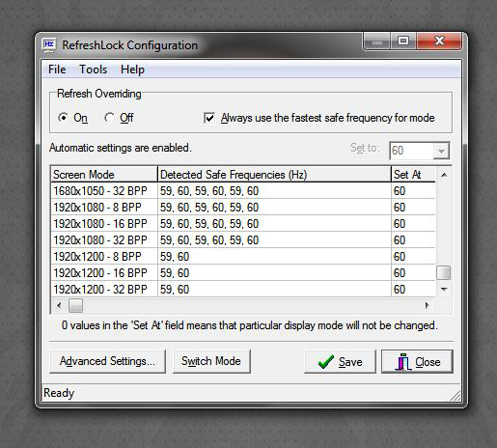The image size is (497, 448).
Task: Click the Switch Mode button
Action: coord(211,361)
